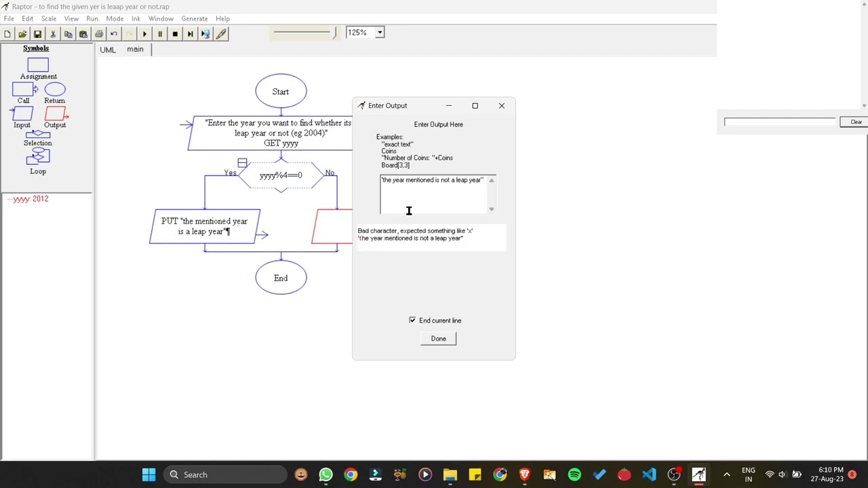Open the Window menu
Screen dimensions: 868x488
tap(161, 18)
